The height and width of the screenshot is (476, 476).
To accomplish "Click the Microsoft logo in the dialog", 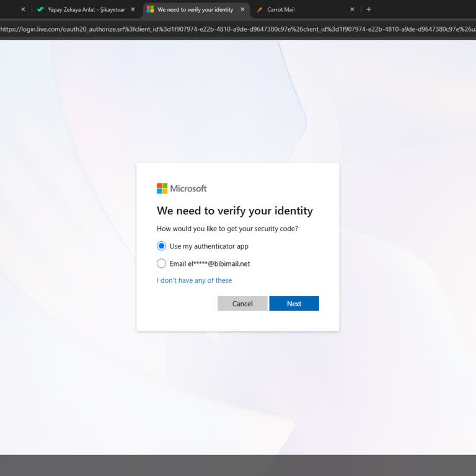I will [x=182, y=188].
